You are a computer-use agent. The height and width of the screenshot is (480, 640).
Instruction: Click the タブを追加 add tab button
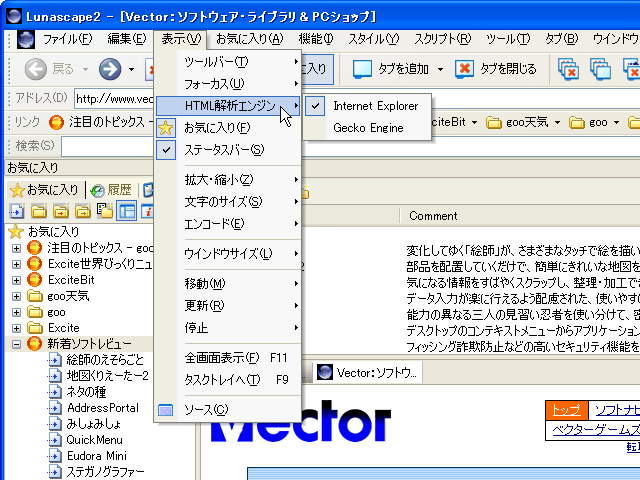click(391, 69)
